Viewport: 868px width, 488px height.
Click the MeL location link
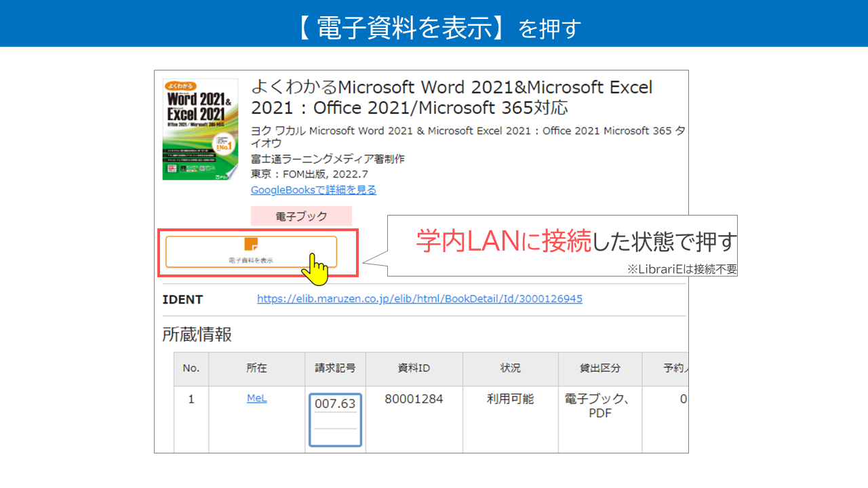(x=256, y=399)
